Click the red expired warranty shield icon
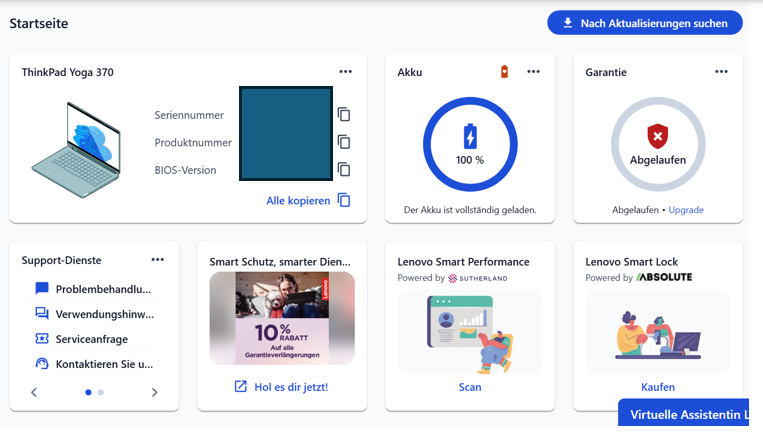 point(657,136)
